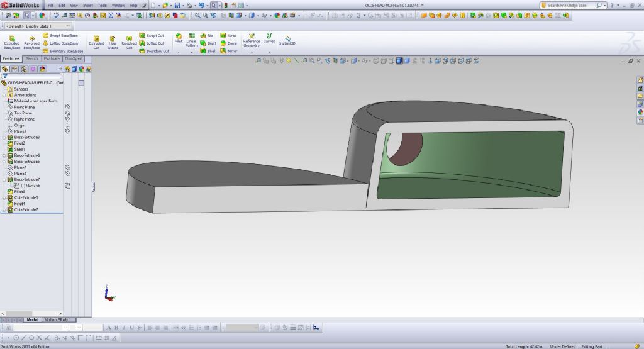Screen dimensions: 644x349
Task: Expand the Boss-Extrude4 feature node
Action: [x=4, y=155]
